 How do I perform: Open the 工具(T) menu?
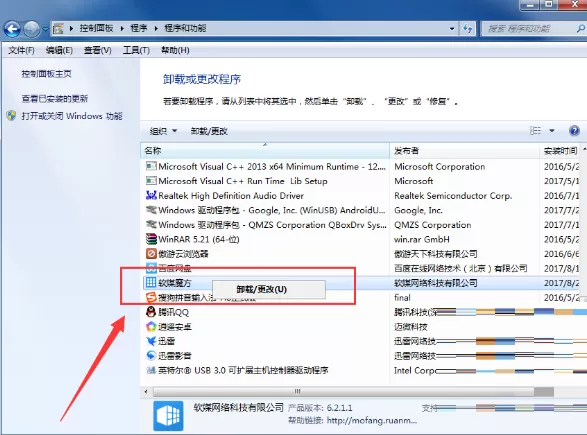(x=136, y=50)
